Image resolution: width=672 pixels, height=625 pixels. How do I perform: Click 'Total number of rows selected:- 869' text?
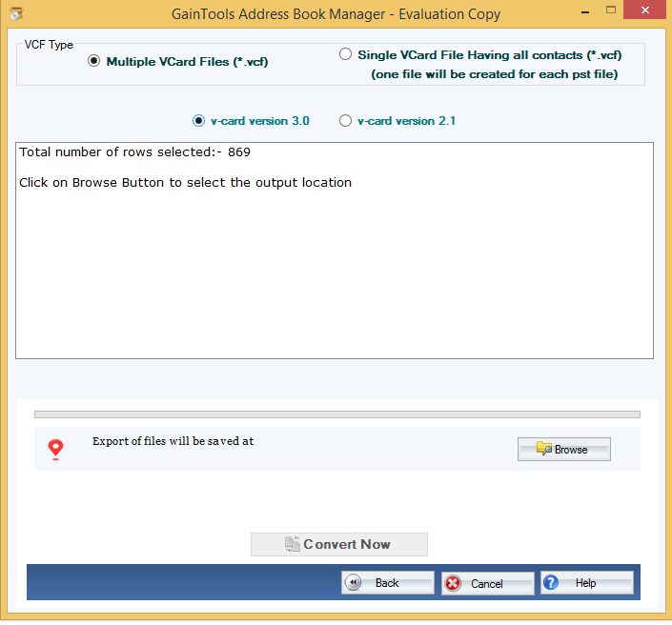click(x=135, y=152)
